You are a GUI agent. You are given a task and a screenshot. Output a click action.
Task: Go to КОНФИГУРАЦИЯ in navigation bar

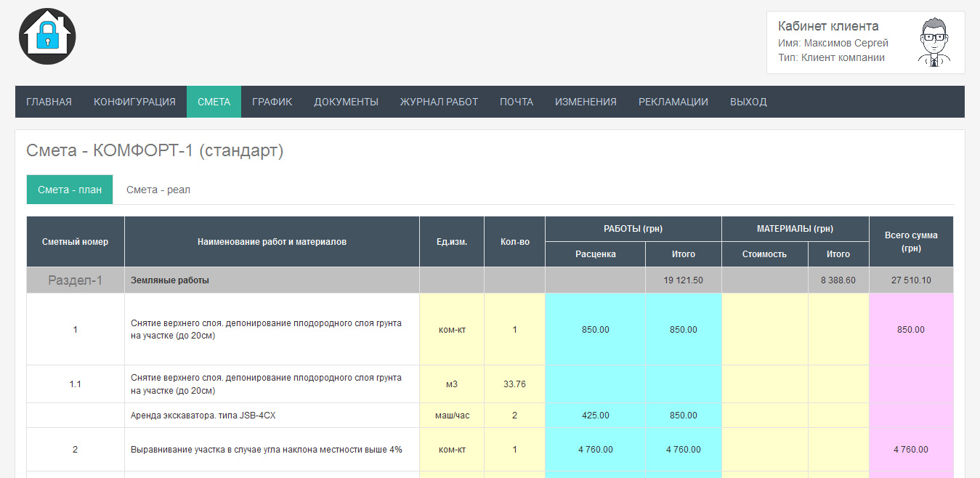click(134, 102)
